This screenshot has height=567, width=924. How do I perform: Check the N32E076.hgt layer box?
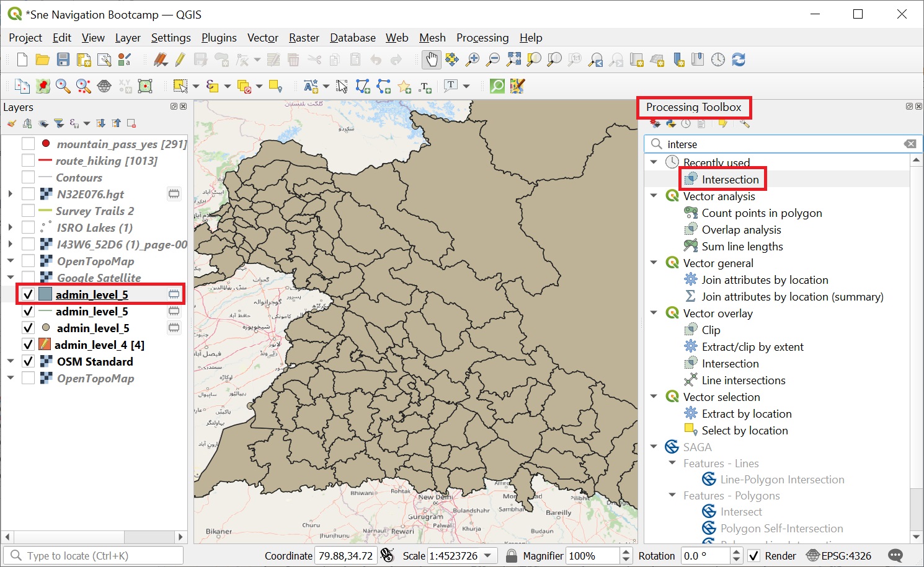28,194
